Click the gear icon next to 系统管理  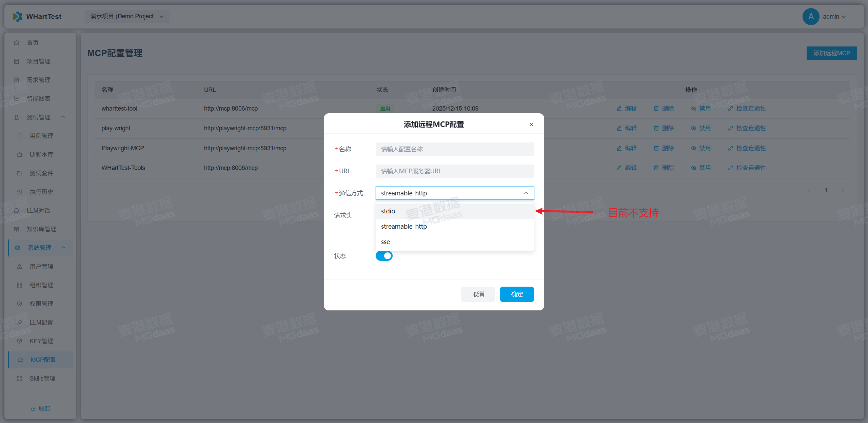[x=18, y=248]
